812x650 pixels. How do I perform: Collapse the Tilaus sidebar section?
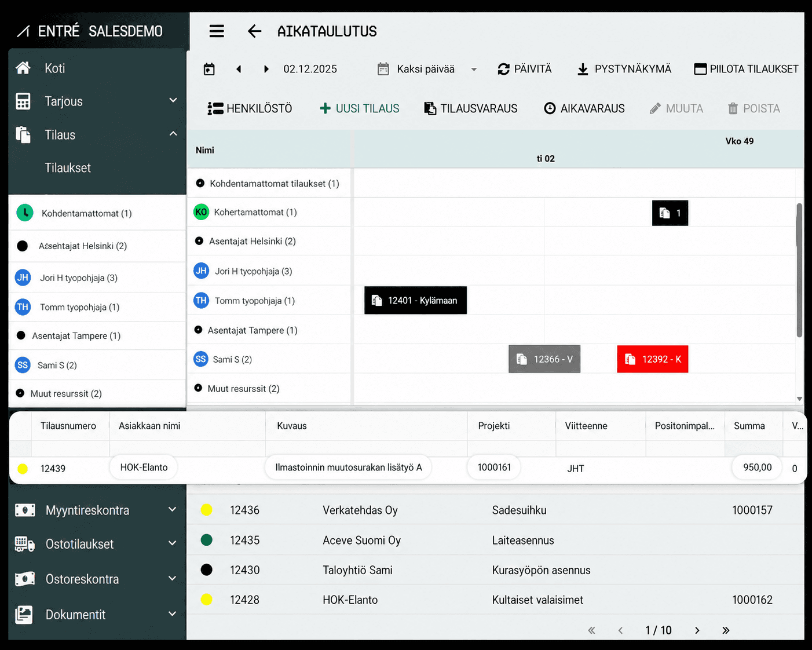97,135
